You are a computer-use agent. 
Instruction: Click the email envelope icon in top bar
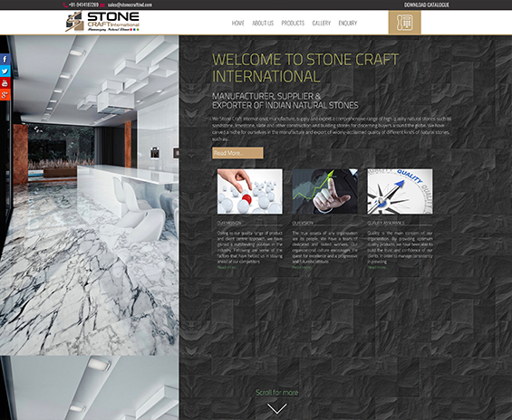click(102, 5)
